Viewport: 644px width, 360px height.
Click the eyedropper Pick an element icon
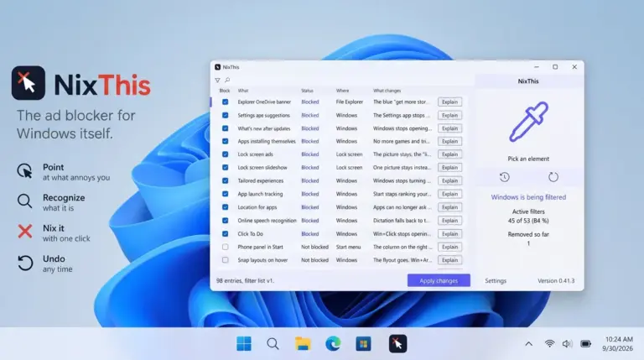tap(528, 122)
